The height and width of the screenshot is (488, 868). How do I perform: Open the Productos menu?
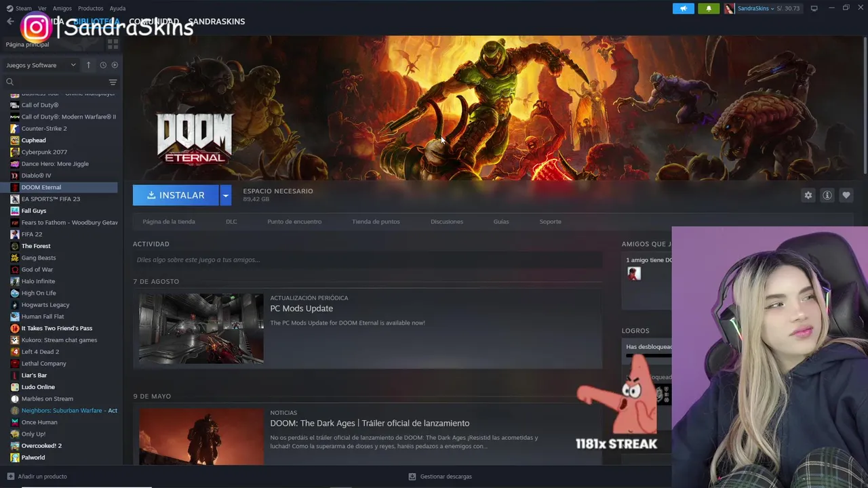(90, 8)
